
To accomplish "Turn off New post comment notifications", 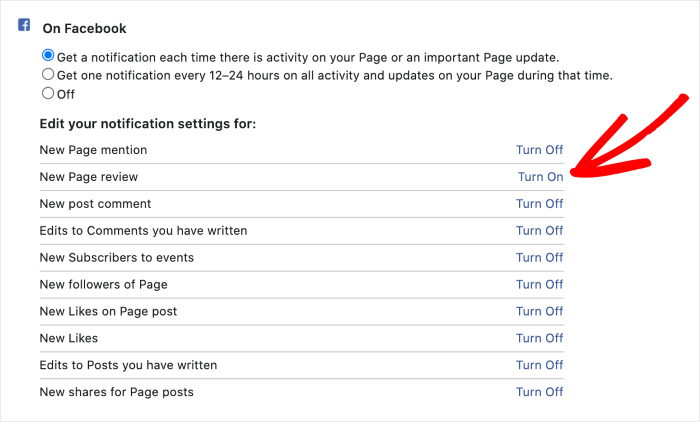I will 539,204.
